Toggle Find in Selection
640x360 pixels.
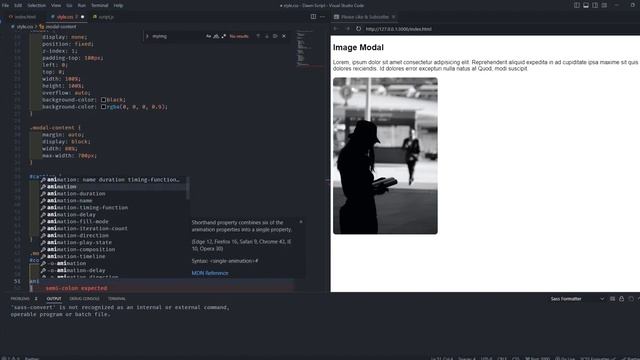275,36
